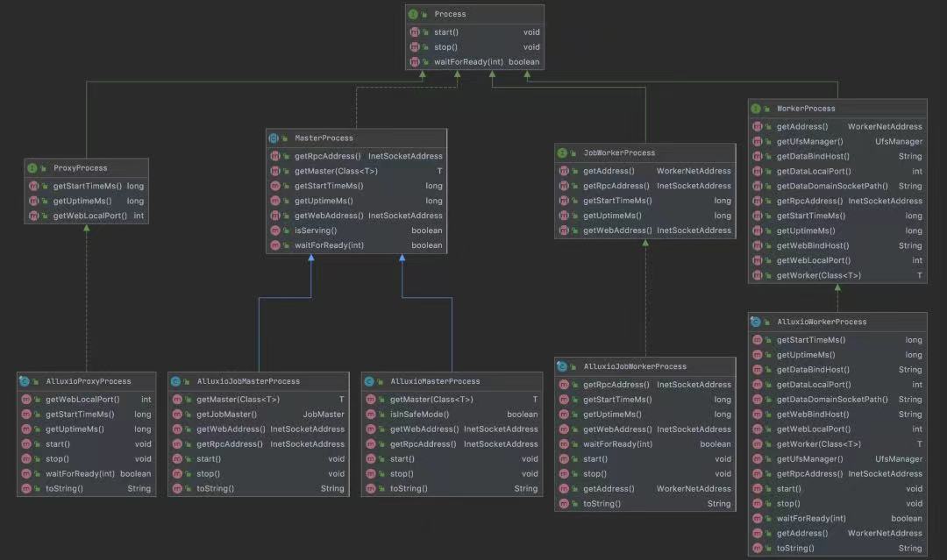This screenshot has width=947, height=560.
Task: Click boolean return type of isServing() in MasterProcess
Action: click(x=426, y=230)
